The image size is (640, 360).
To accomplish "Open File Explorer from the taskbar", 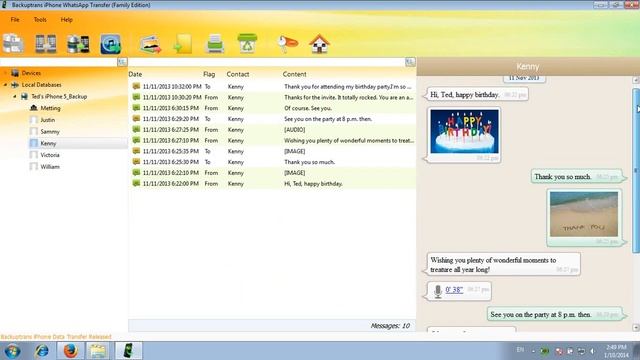I will click(98, 351).
